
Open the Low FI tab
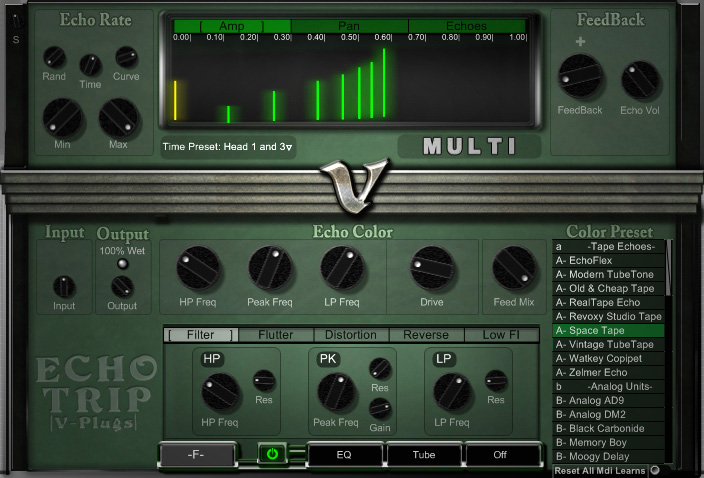[x=501, y=335]
